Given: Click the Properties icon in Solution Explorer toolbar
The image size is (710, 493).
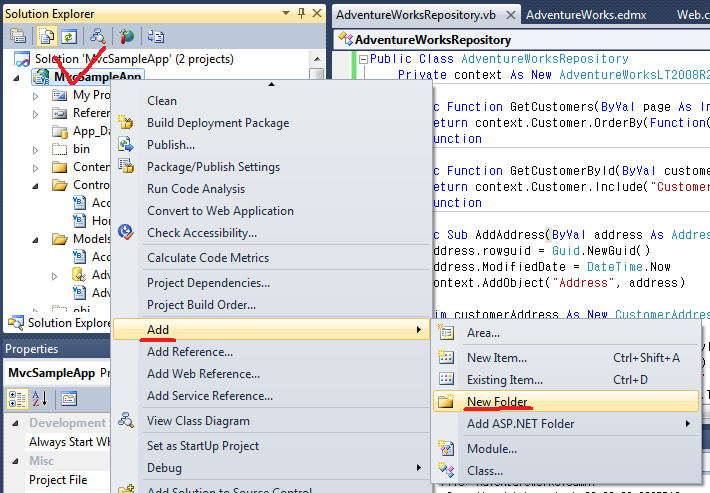Looking at the screenshot, I should pos(18,36).
